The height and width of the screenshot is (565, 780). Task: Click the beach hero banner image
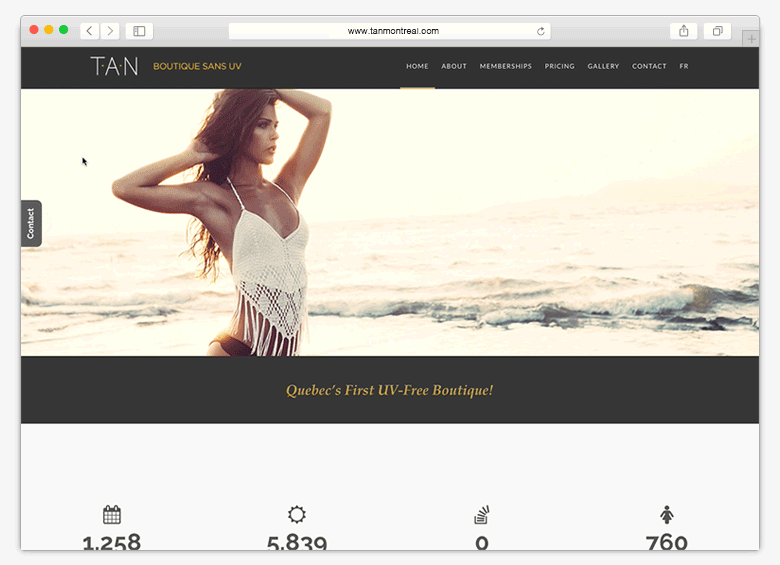click(390, 222)
